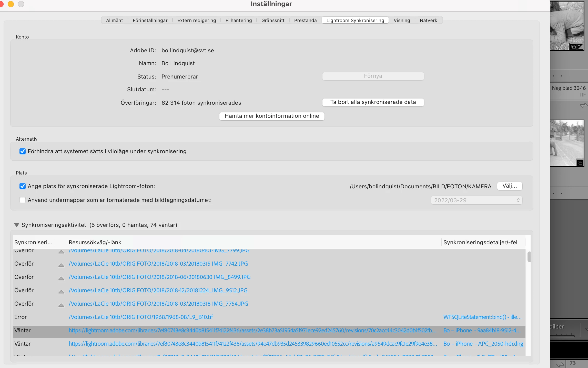Click 'Ta bort alla synkroniserade data' button

click(373, 102)
